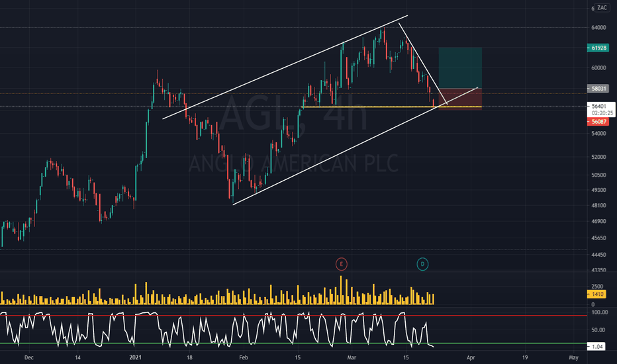Select the 58031 entry price label
Screen dimensions: 617x364
coord(598,89)
